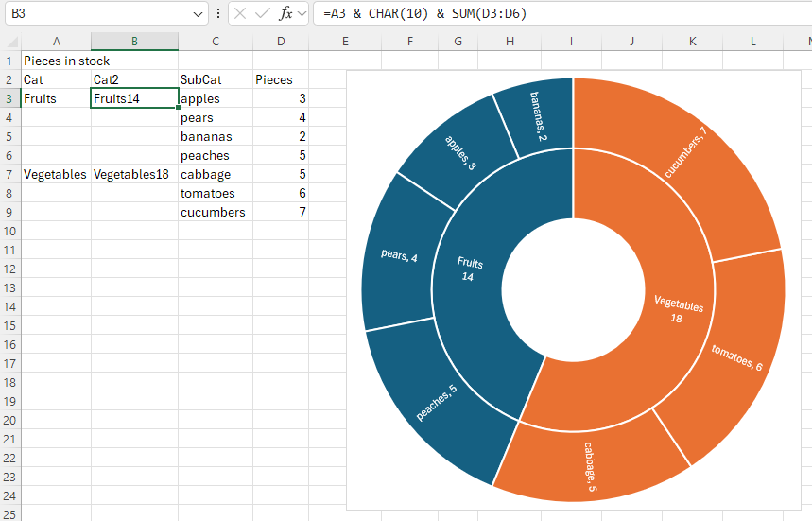Click the 'Pieces' header cell
This screenshot has width=812, height=521.
point(281,79)
